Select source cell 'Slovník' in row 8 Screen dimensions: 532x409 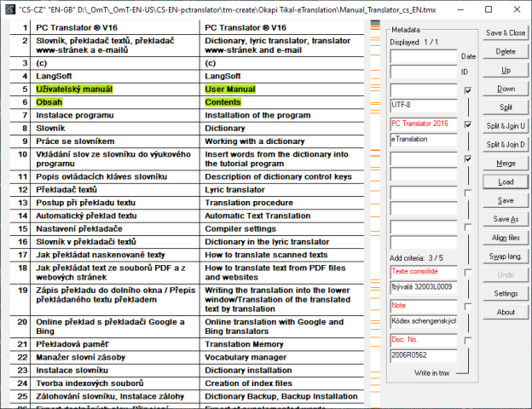pyautogui.click(x=115, y=128)
